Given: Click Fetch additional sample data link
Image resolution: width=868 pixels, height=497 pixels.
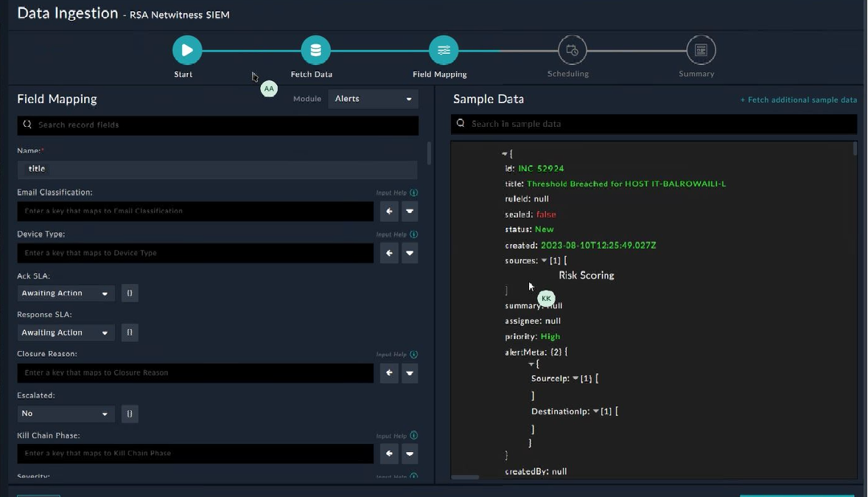Looking at the screenshot, I should coord(799,100).
